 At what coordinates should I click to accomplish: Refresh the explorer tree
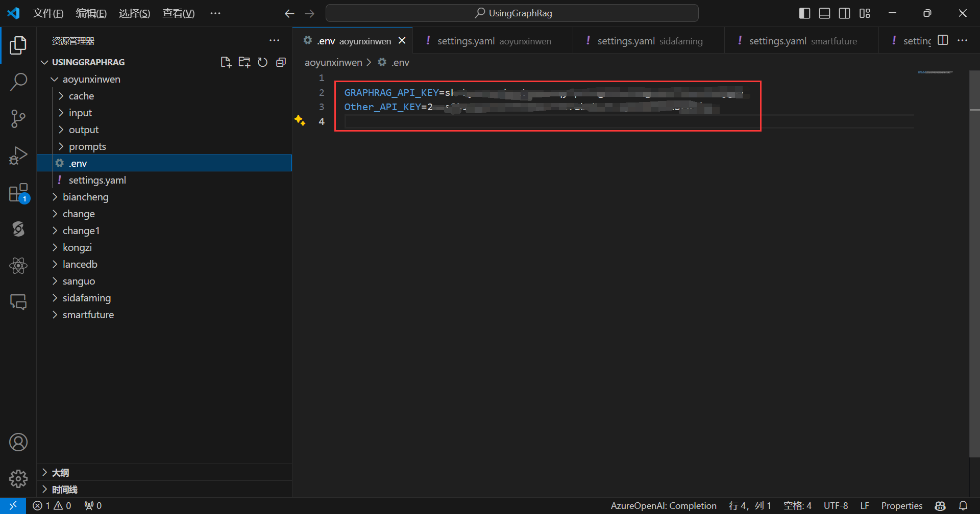point(262,62)
